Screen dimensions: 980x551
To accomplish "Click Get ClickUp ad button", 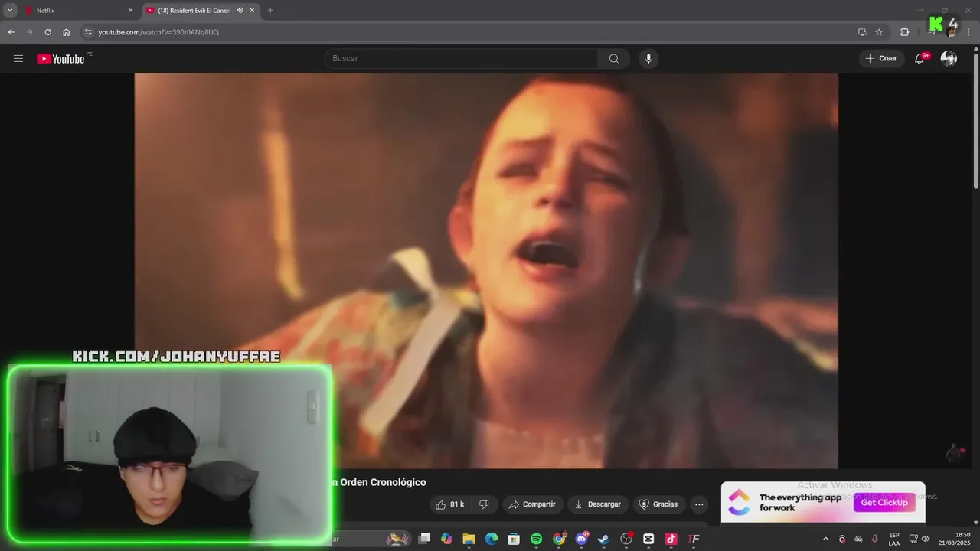I will (884, 503).
